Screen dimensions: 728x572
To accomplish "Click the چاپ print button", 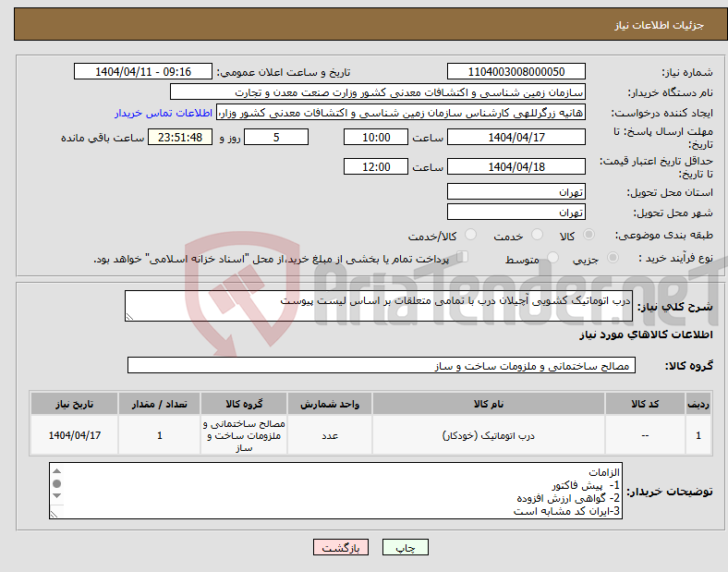I will point(406,547).
